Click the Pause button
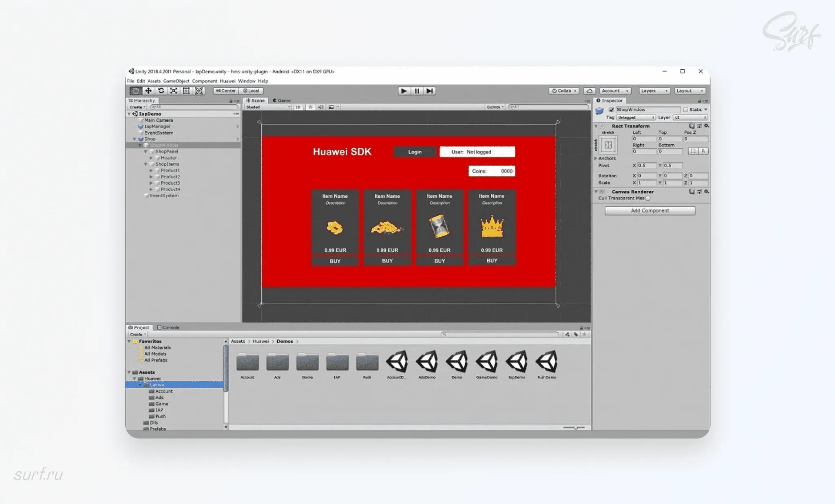The image size is (835, 504). 417,91
